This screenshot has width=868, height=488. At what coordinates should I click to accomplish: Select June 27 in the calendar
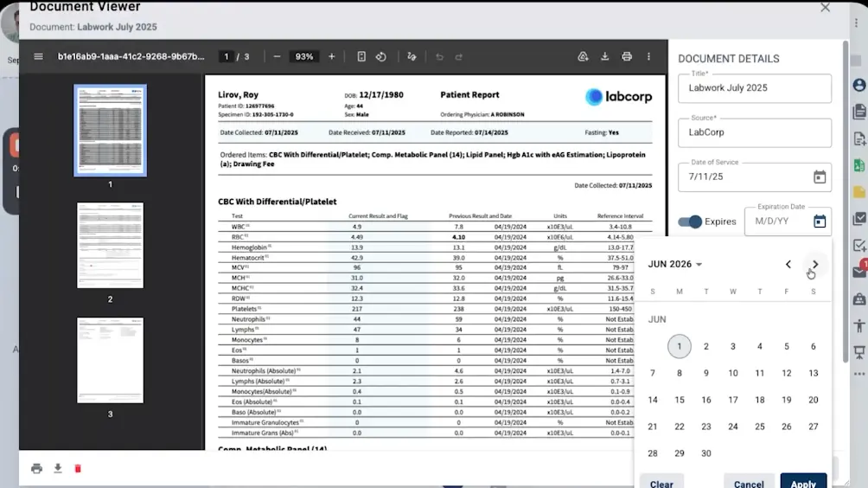(x=814, y=427)
